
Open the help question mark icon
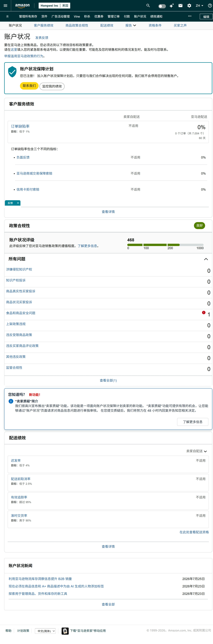click(210, 5)
